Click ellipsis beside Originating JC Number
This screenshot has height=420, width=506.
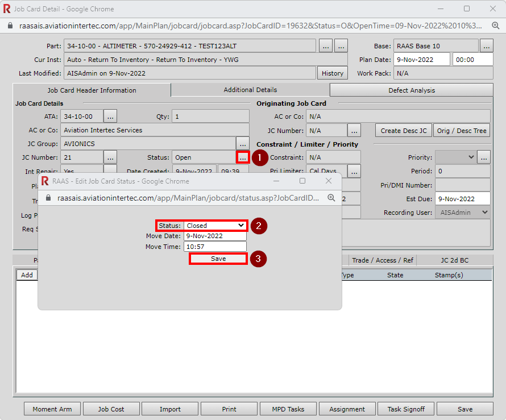coord(354,130)
